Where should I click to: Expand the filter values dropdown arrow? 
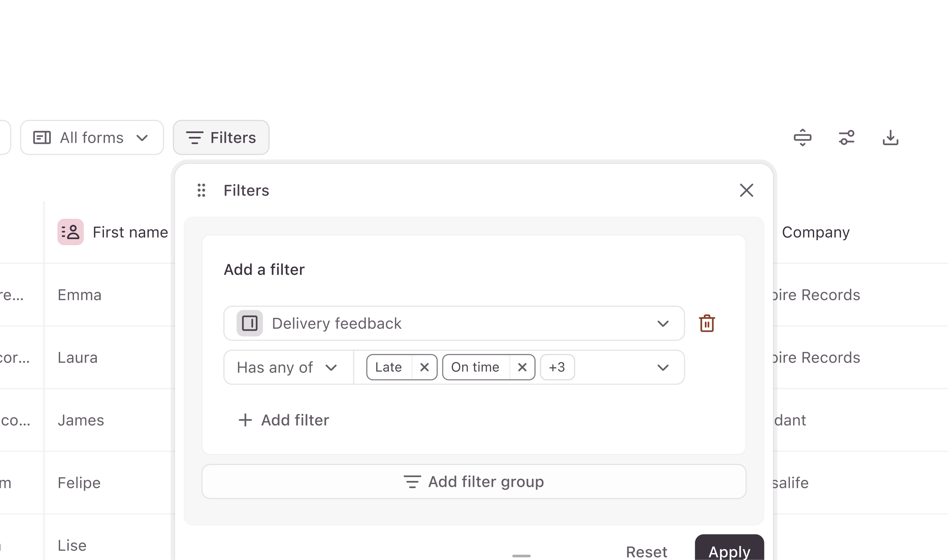click(x=663, y=367)
